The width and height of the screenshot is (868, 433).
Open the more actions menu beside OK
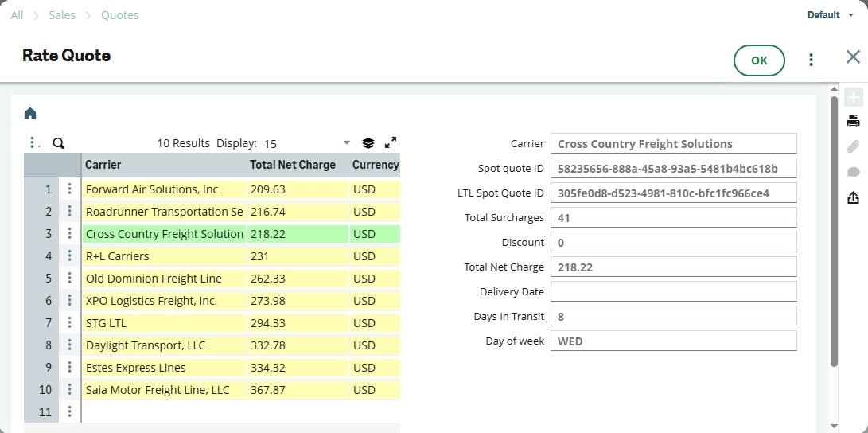coord(811,60)
